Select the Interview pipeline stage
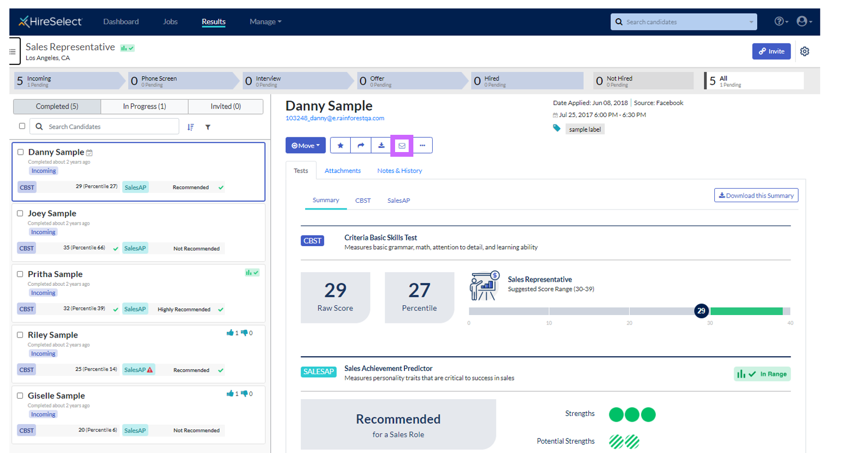The image size is (868, 453). pos(297,81)
